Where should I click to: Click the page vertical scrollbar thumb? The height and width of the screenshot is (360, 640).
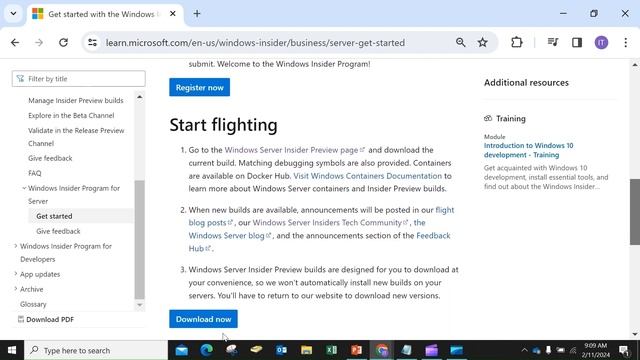(635, 212)
